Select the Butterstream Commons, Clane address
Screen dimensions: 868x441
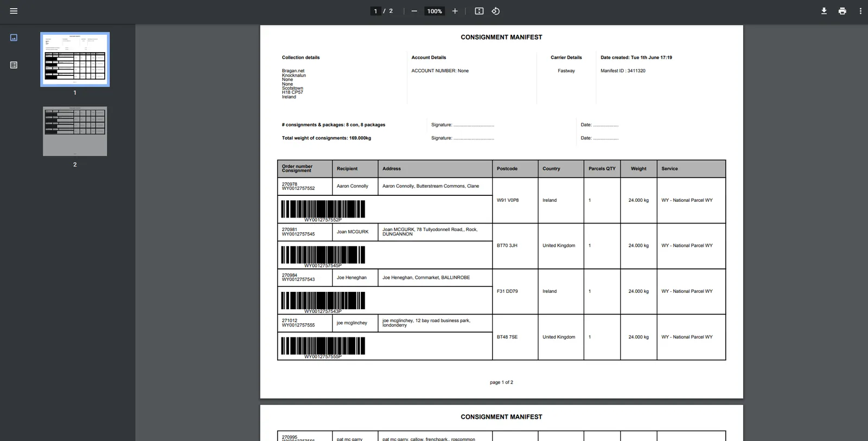click(x=431, y=186)
